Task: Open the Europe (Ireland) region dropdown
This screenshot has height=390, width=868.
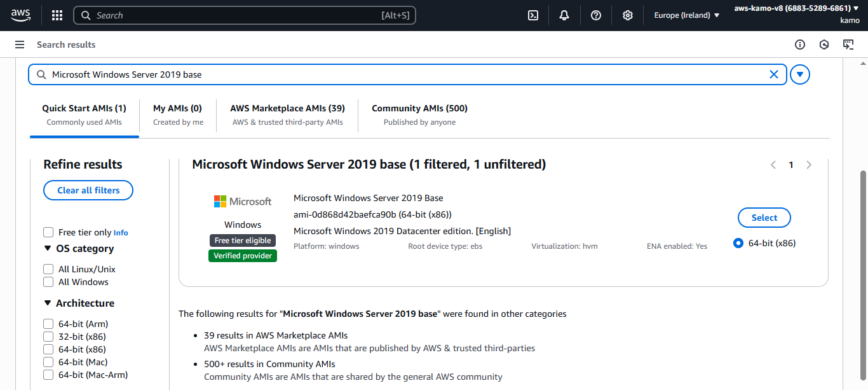Action: (x=686, y=15)
